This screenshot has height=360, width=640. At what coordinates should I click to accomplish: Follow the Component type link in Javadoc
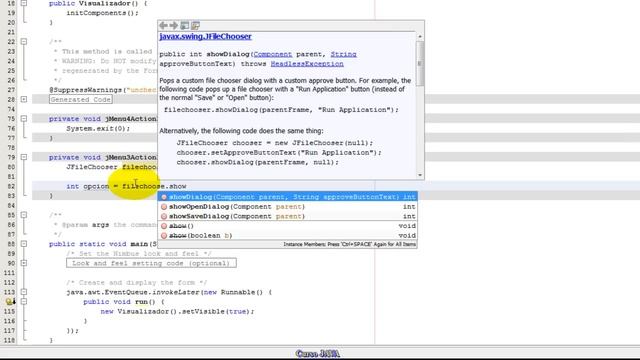tap(273, 54)
